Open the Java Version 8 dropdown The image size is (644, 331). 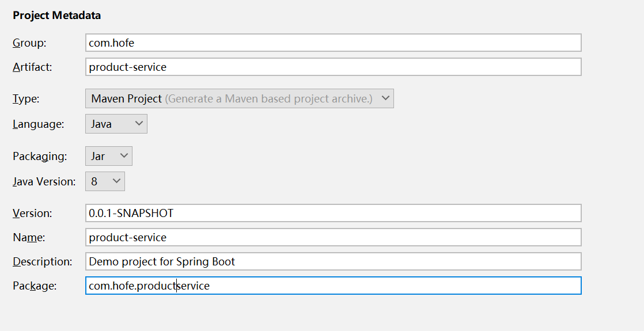105,181
